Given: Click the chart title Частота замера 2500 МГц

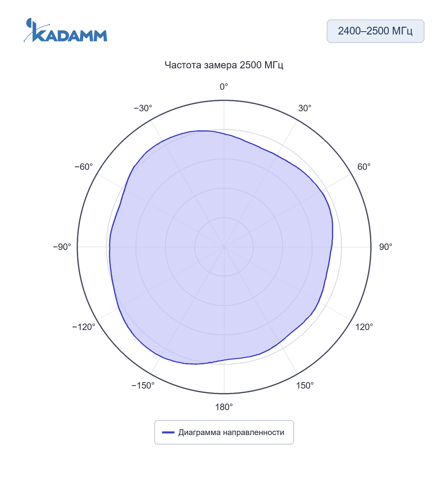Looking at the screenshot, I should (x=224, y=65).
